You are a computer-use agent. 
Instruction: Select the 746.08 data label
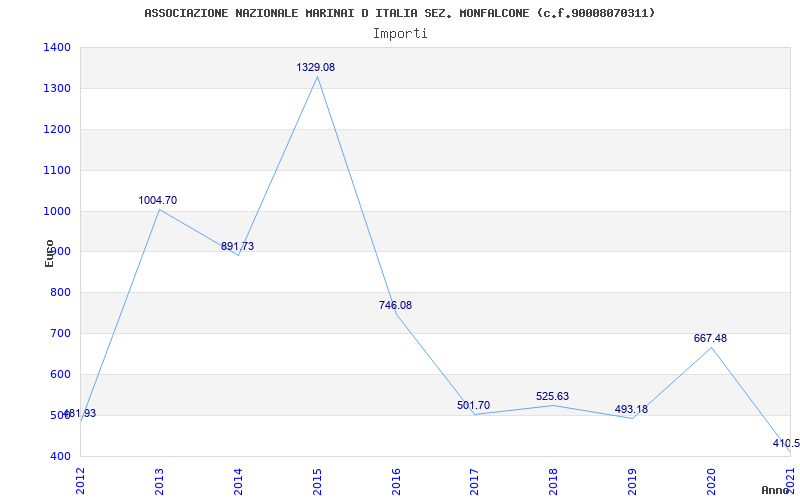coord(395,306)
